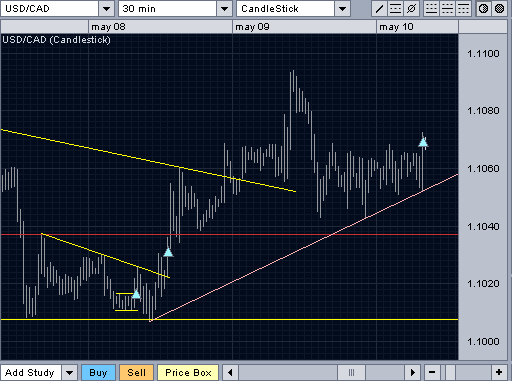Click the zoom in plus button
Viewport: 512px width, 381px height.
pyautogui.click(x=499, y=372)
